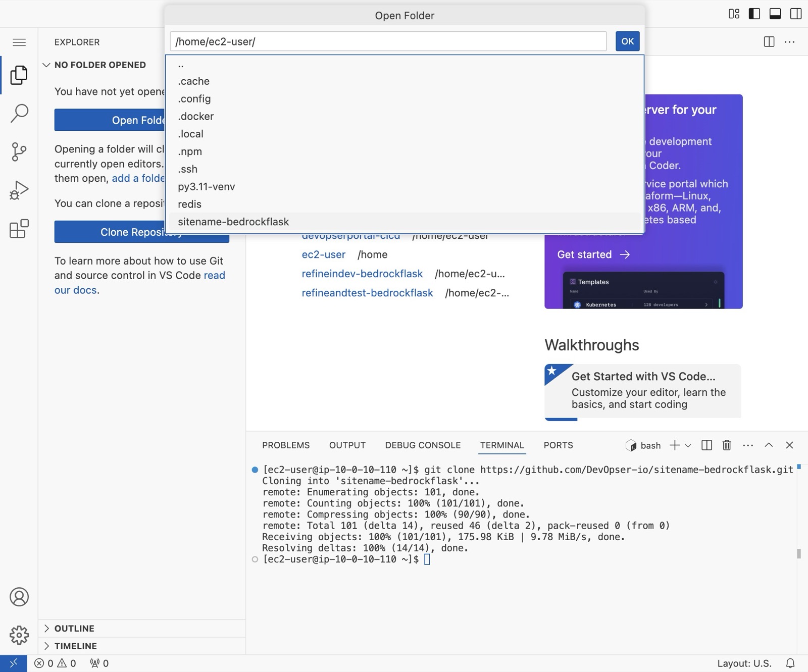Open the Accounts menu icon
The image size is (808, 672).
[x=19, y=597]
